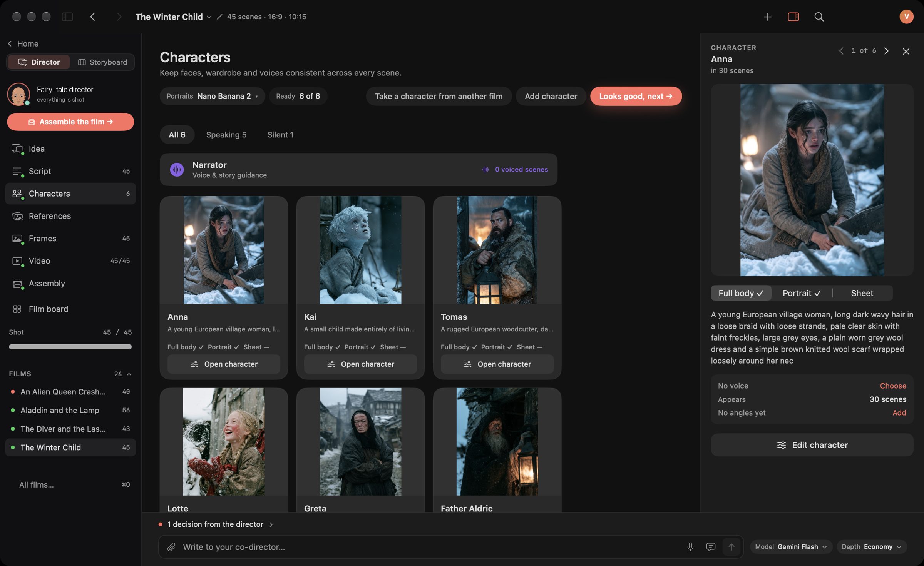924x566 pixels.
Task: Show the Speaking 5 tab
Action: (226, 135)
